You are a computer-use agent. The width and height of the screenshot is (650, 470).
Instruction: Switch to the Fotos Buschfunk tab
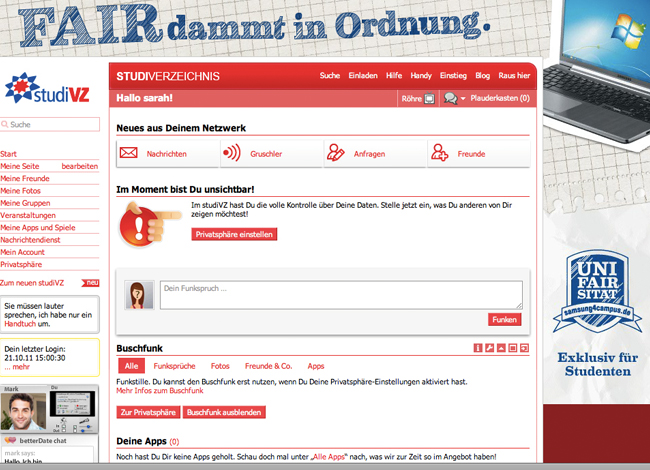click(220, 366)
